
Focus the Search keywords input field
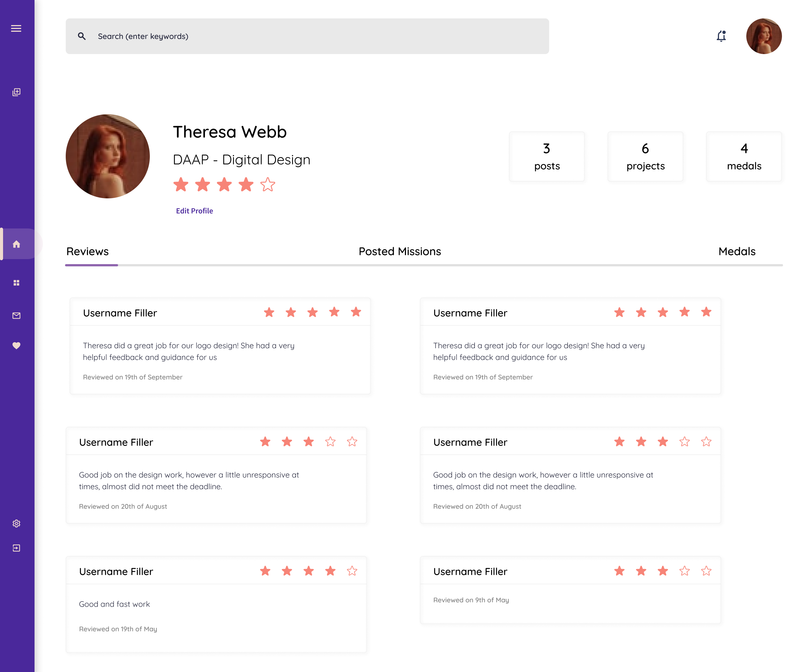click(313, 36)
